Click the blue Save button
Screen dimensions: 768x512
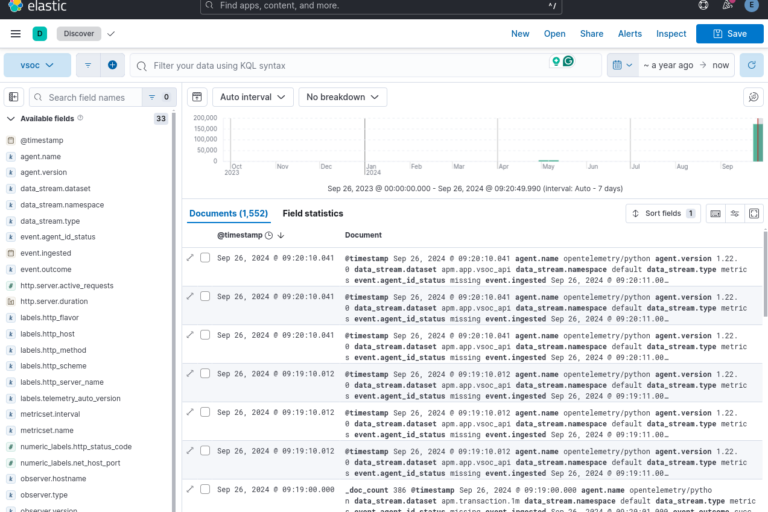(x=730, y=34)
